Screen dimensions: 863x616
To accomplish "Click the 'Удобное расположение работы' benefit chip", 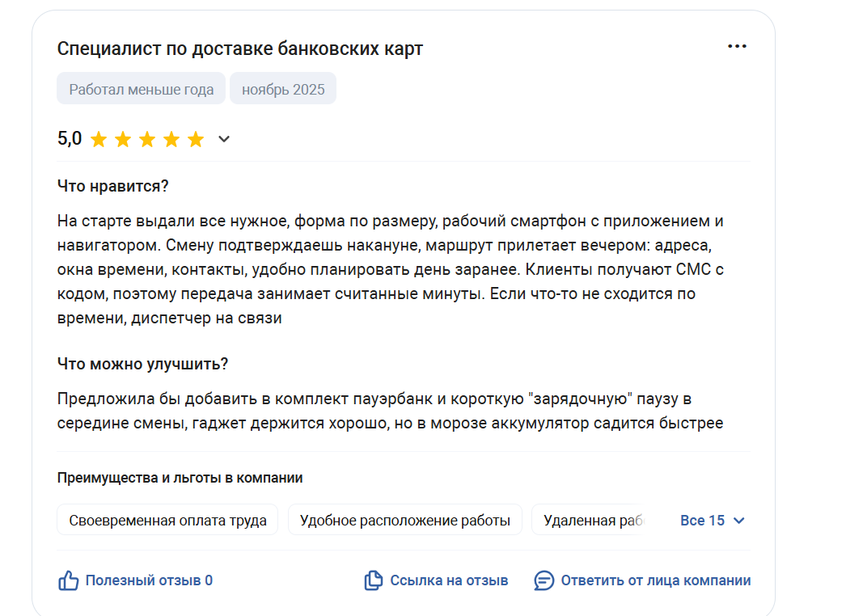I will click(405, 521).
